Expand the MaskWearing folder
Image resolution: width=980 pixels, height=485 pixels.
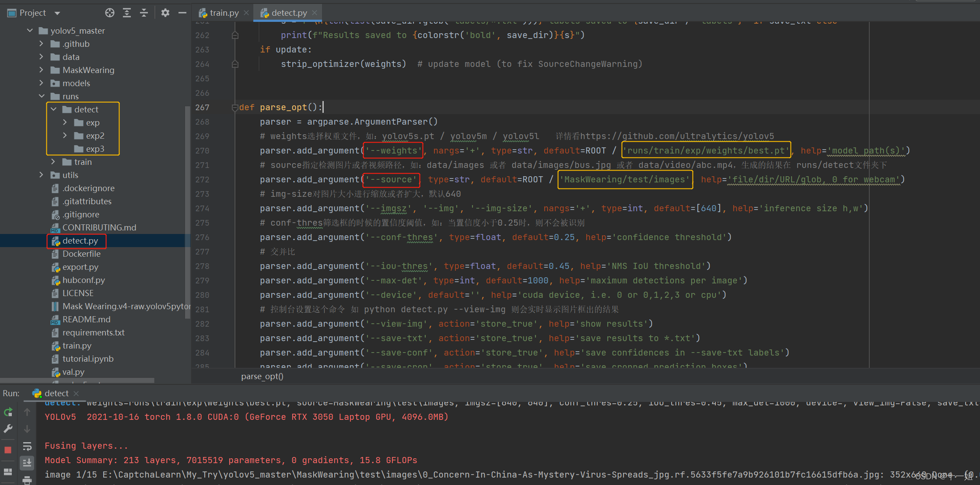(42, 70)
